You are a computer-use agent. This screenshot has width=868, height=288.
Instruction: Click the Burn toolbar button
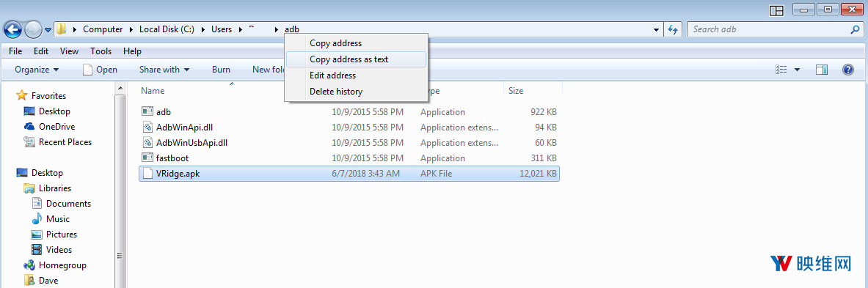[x=221, y=69]
